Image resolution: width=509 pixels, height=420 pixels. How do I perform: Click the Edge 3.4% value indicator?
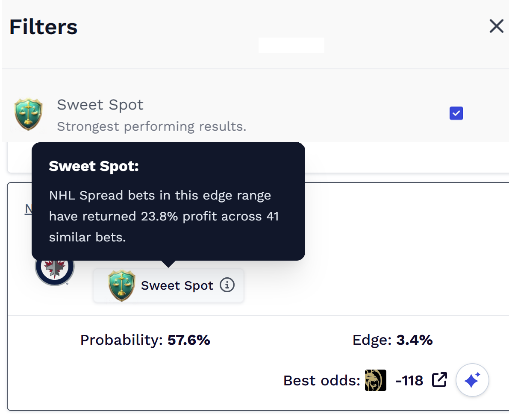(x=392, y=340)
